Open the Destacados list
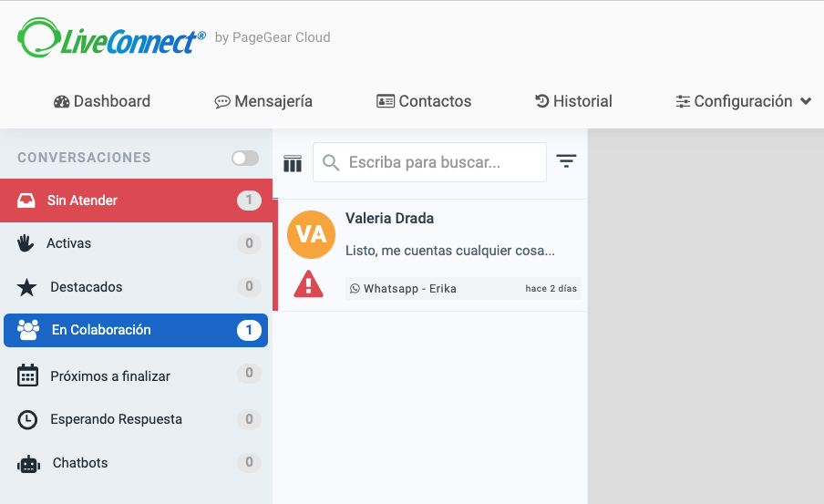The image size is (824, 504). click(x=136, y=287)
